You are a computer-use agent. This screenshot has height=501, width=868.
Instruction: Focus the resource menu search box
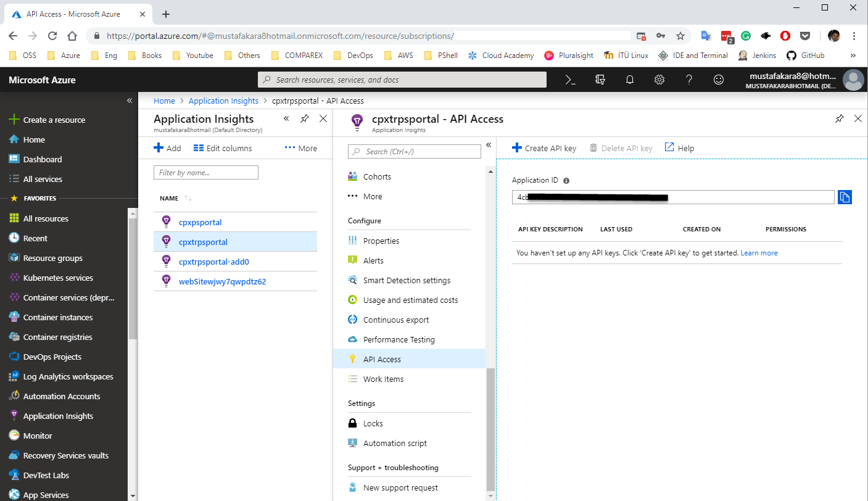[415, 151]
